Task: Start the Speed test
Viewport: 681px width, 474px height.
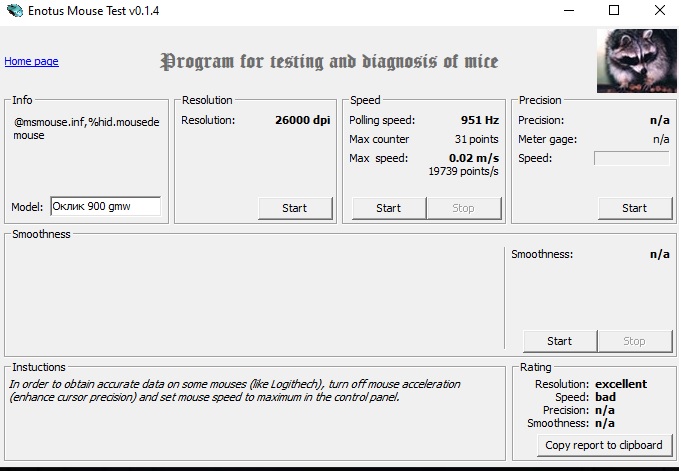Action: coord(389,208)
